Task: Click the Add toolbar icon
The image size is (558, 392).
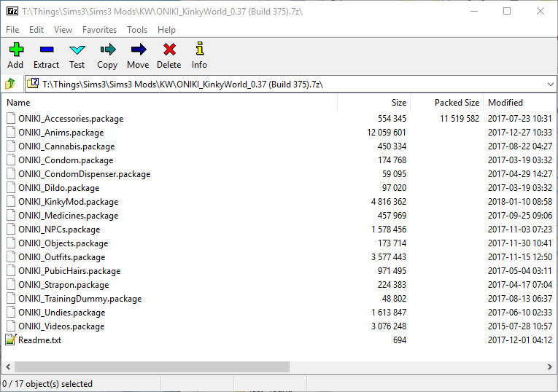Action: (16, 50)
